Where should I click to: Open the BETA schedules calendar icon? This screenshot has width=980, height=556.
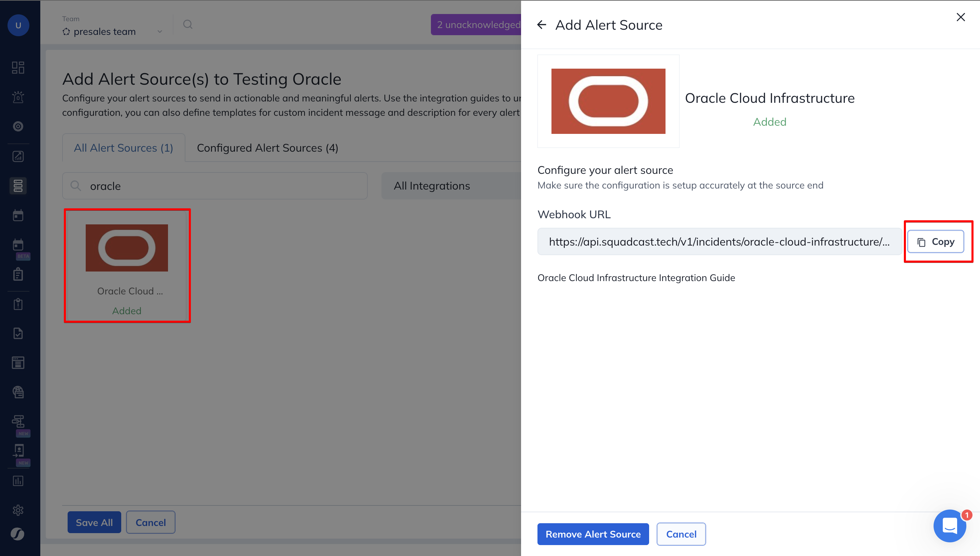[x=18, y=245]
